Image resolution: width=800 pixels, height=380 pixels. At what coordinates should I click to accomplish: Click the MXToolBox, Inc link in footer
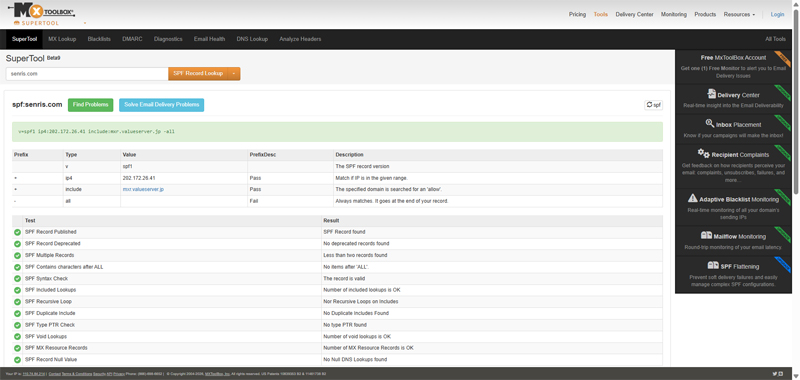(217, 374)
